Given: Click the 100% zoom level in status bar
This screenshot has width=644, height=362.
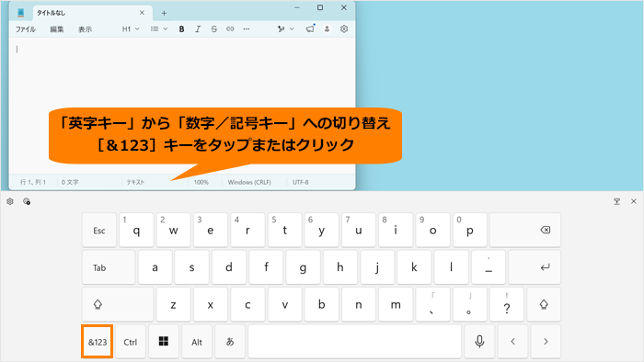Looking at the screenshot, I should 201,182.
